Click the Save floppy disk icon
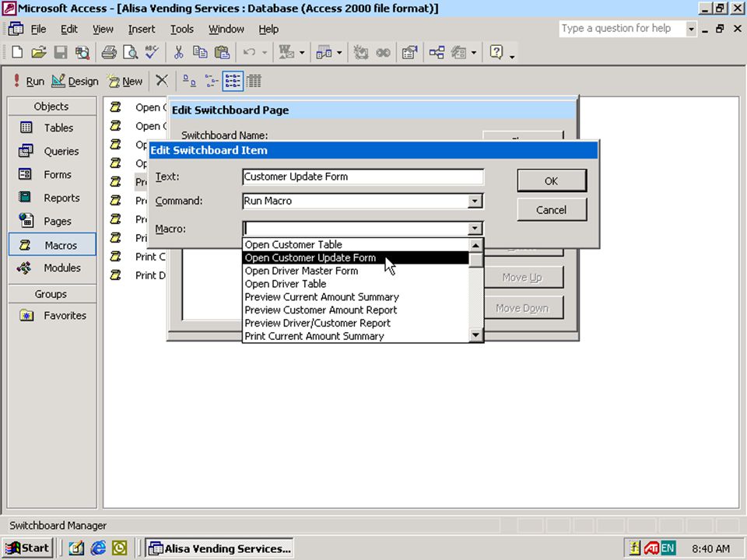 pos(61,52)
